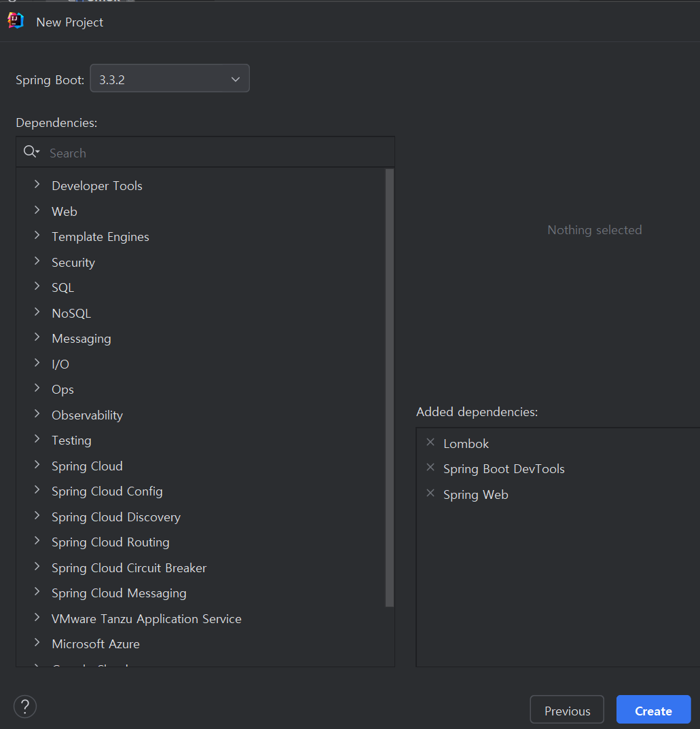
Task: Expand VMware Tanzu Application Service category
Action: (x=37, y=617)
